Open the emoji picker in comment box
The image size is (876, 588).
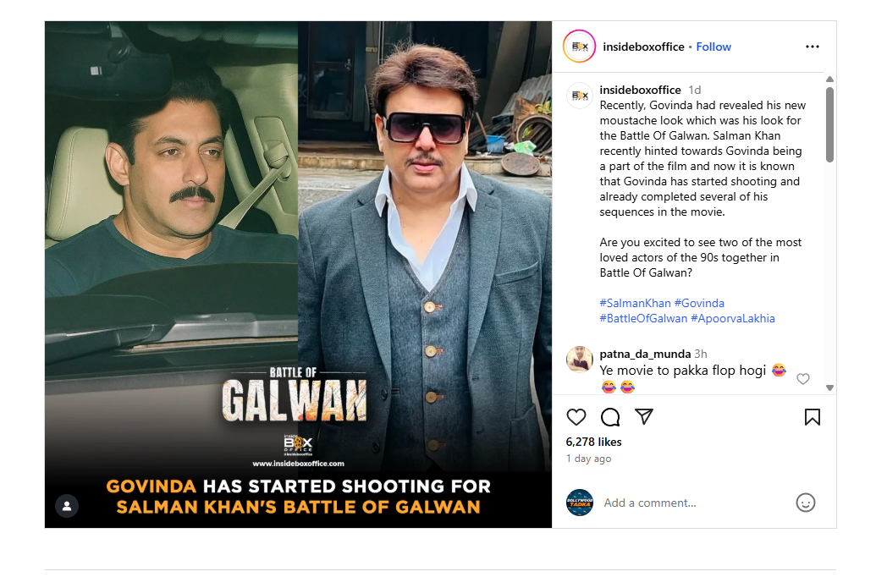806,503
